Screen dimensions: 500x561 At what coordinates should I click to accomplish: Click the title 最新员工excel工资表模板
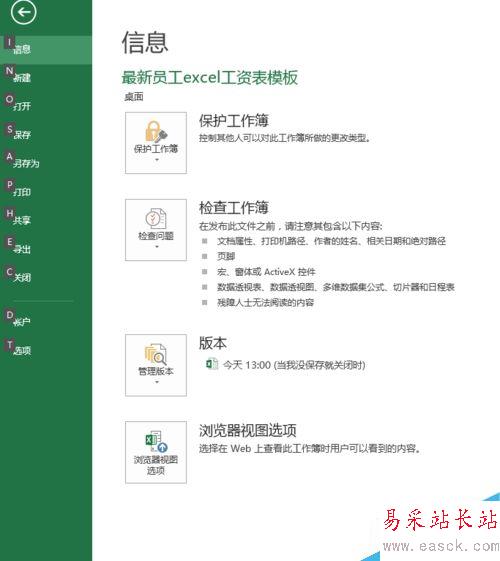click(x=210, y=78)
